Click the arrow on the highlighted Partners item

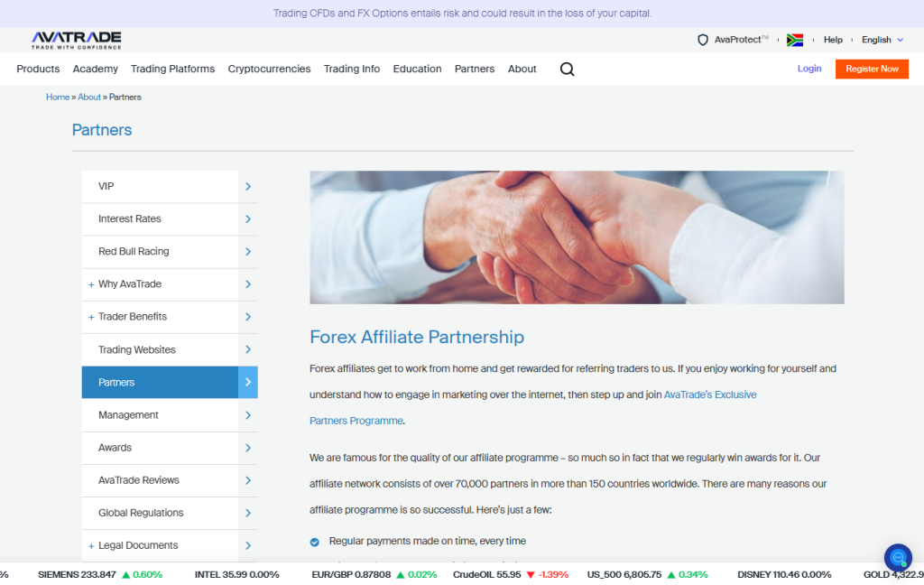click(247, 382)
